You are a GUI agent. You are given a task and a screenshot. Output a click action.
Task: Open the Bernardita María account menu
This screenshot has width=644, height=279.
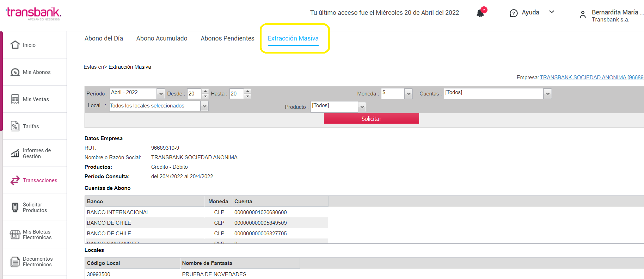pos(618,15)
